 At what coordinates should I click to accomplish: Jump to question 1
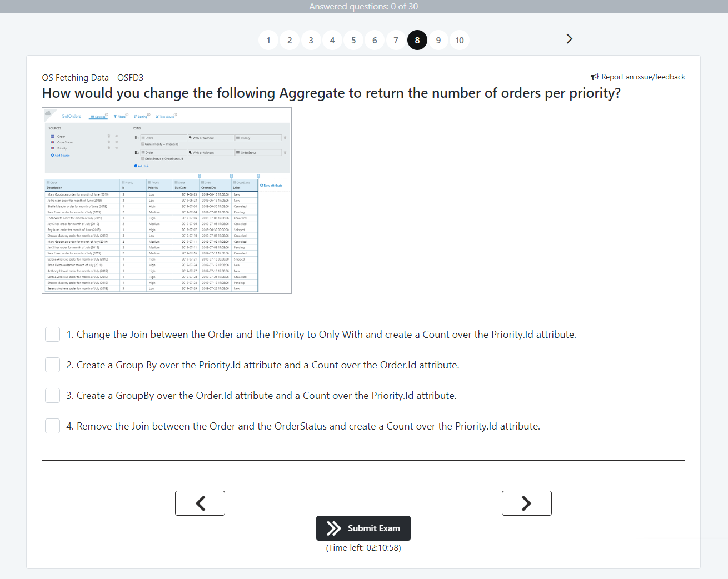coord(268,40)
